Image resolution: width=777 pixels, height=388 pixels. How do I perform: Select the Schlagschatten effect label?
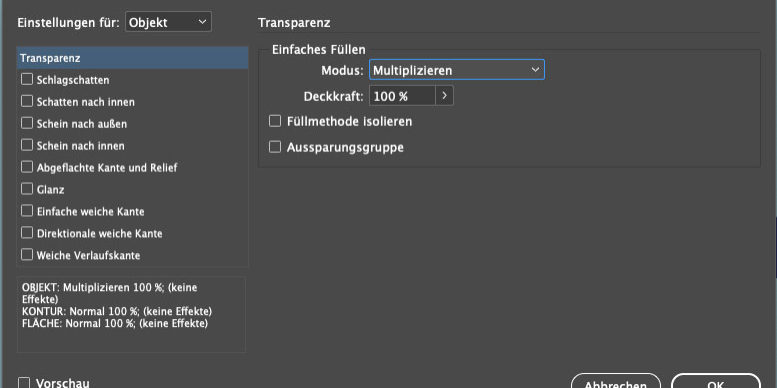[73, 80]
